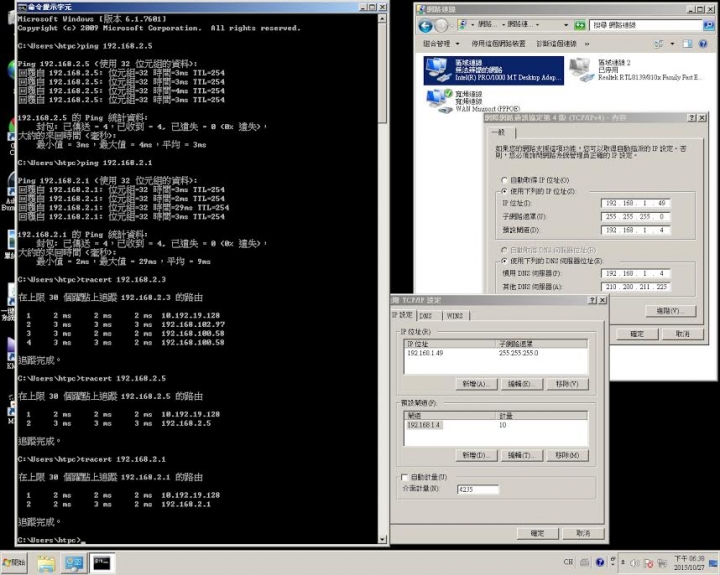
Task: Click the taskbar help question-mark icon
Action: 600,562
